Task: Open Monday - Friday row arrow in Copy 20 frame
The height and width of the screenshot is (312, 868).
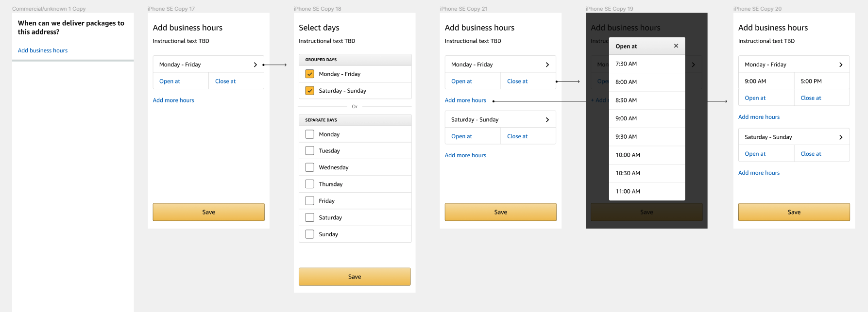Action: [x=841, y=65]
